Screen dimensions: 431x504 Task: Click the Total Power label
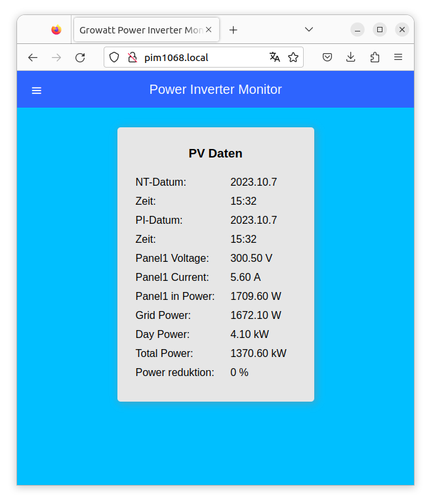point(164,353)
